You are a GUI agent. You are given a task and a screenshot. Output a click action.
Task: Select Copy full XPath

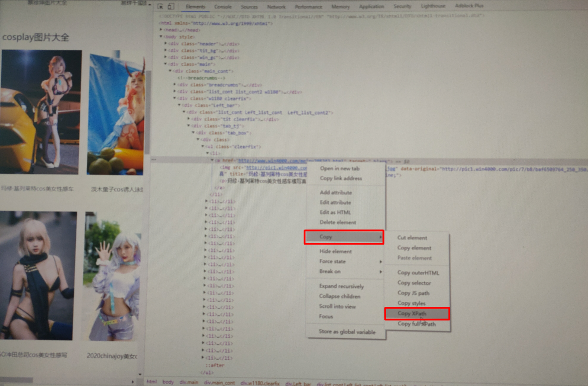[x=417, y=324]
